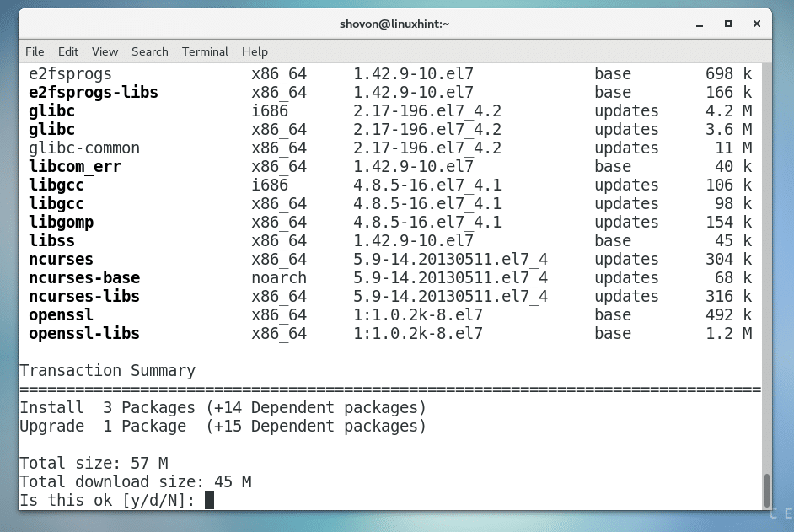Screen dimensions: 794x532
Task: Click 'updates' repository in the libgomp row
Action: click(626, 223)
